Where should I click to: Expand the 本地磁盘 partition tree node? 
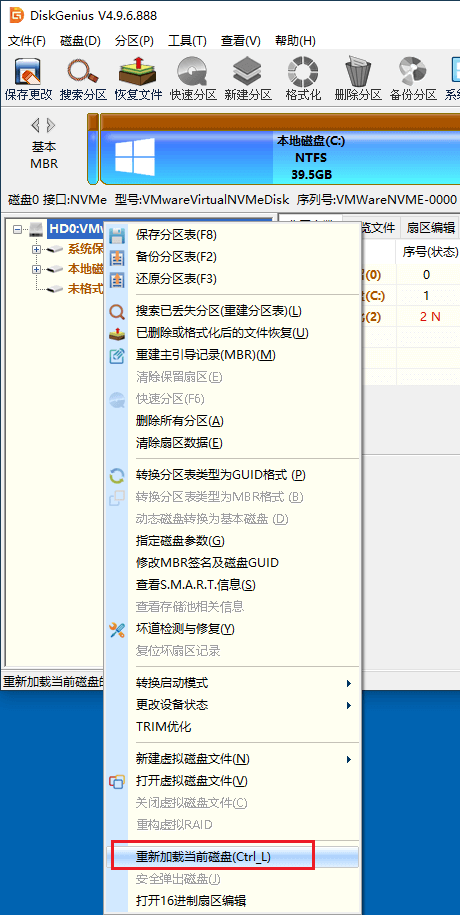click(37, 269)
